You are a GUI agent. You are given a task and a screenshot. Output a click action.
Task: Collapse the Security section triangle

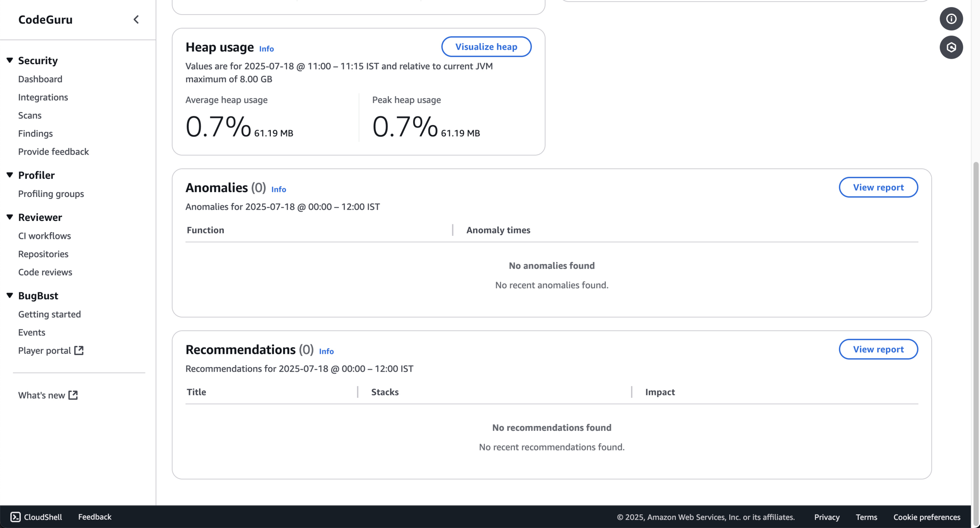point(10,60)
